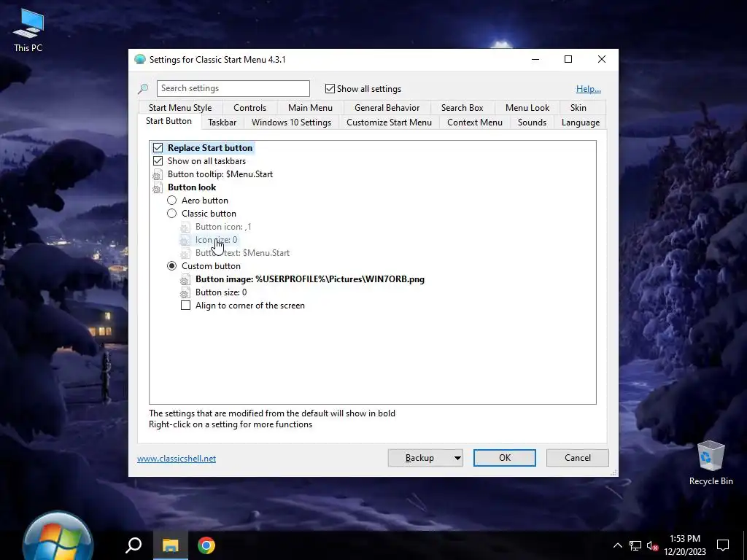Toggle Show all settings checkbox

tap(330, 88)
